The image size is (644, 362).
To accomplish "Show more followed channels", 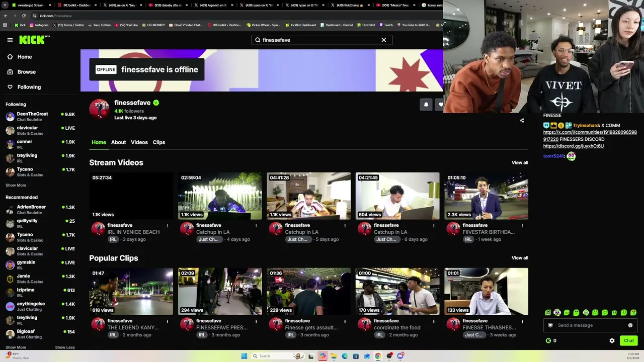I will click(x=16, y=185).
